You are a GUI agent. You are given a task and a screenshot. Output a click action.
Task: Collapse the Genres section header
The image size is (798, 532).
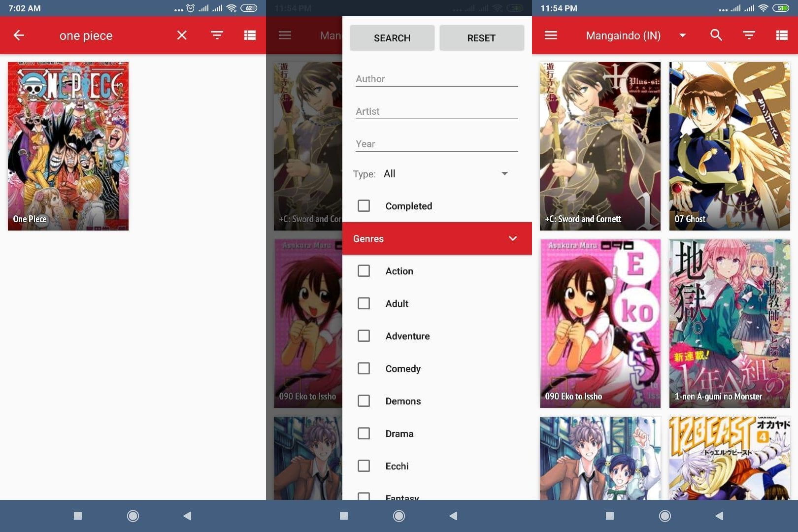(x=437, y=238)
